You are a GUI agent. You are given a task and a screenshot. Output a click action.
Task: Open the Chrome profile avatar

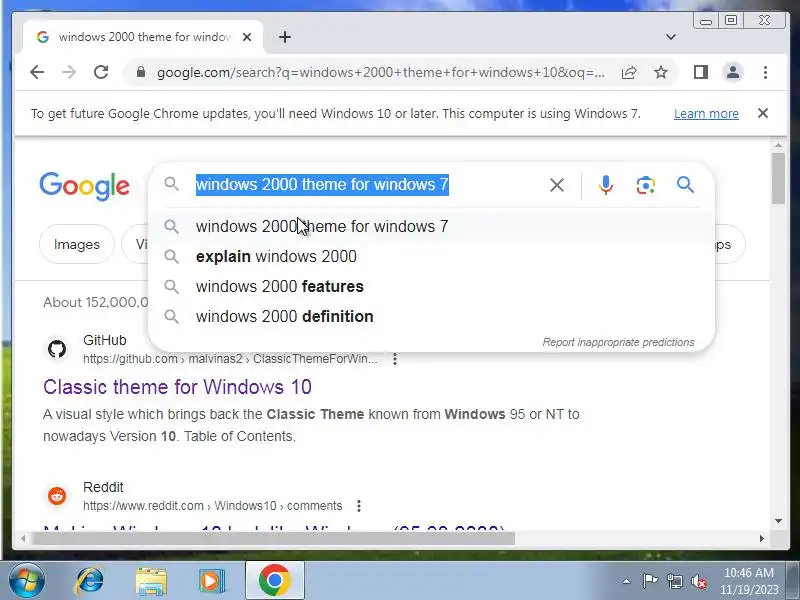(733, 72)
